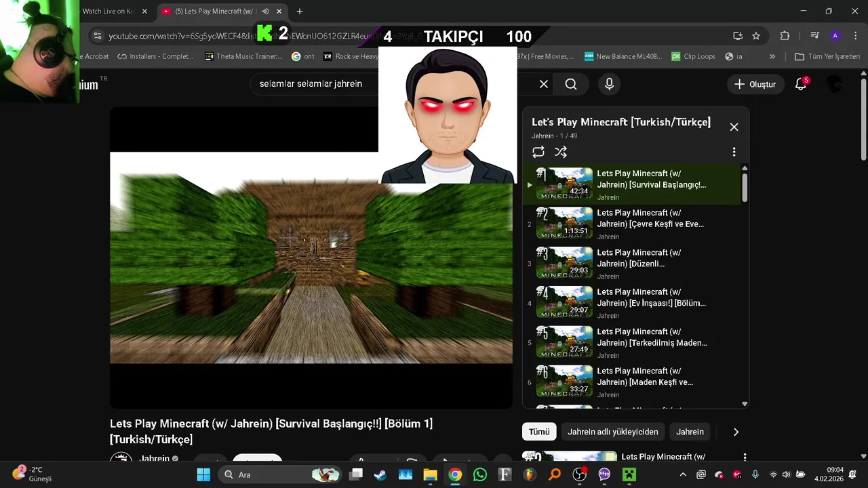
Task: Click the install app icon in address bar
Action: coord(738,36)
